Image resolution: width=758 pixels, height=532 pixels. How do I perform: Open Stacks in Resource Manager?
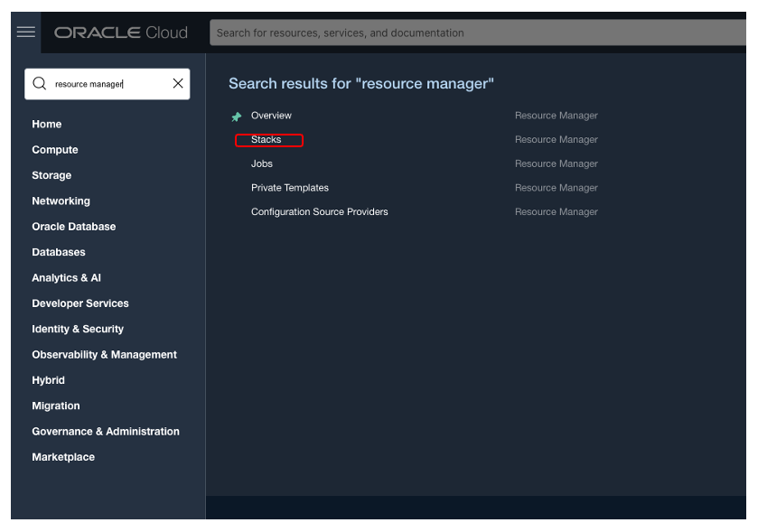pos(267,140)
